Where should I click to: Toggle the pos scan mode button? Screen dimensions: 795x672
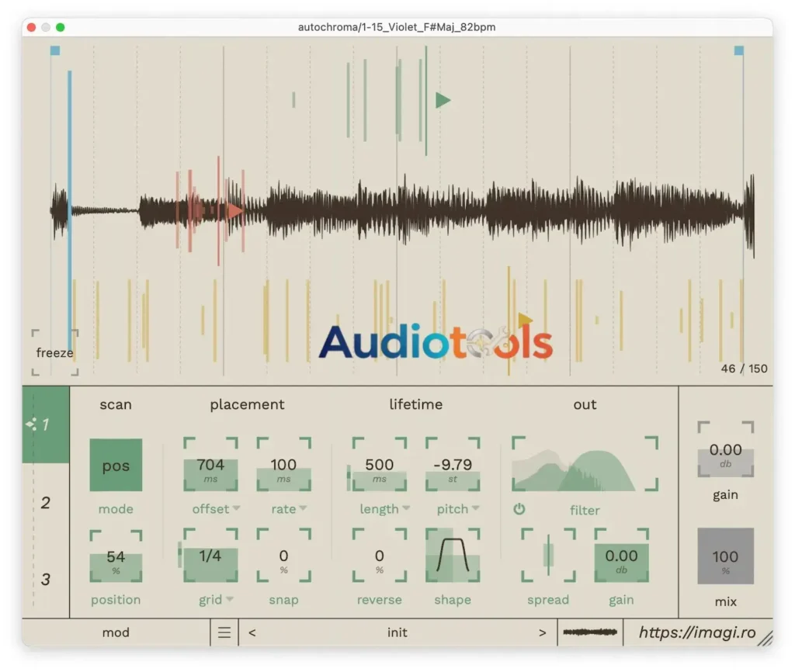116,465
